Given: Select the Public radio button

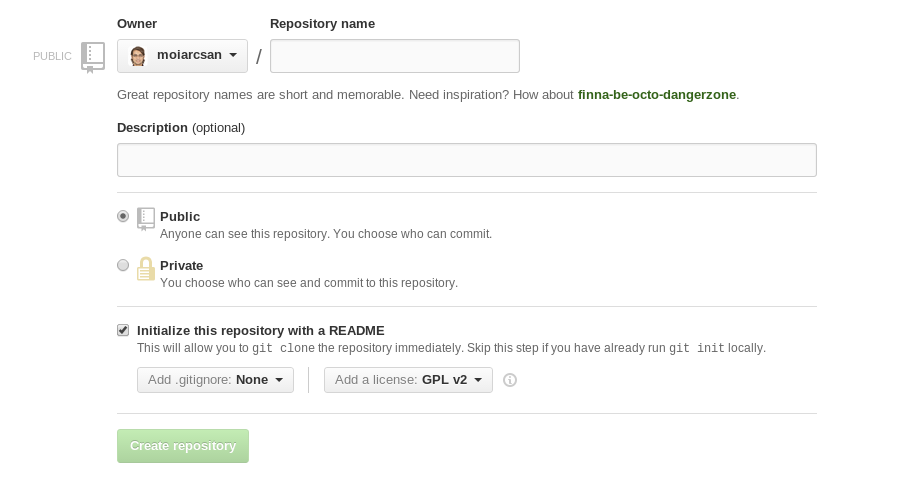Looking at the screenshot, I should pyautogui.click(x=123, y=216).
